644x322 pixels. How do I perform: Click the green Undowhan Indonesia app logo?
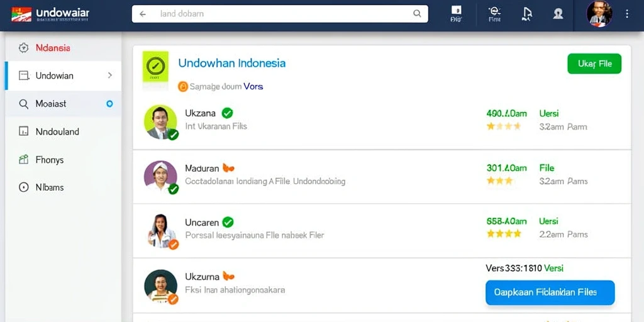coord(155,66)
